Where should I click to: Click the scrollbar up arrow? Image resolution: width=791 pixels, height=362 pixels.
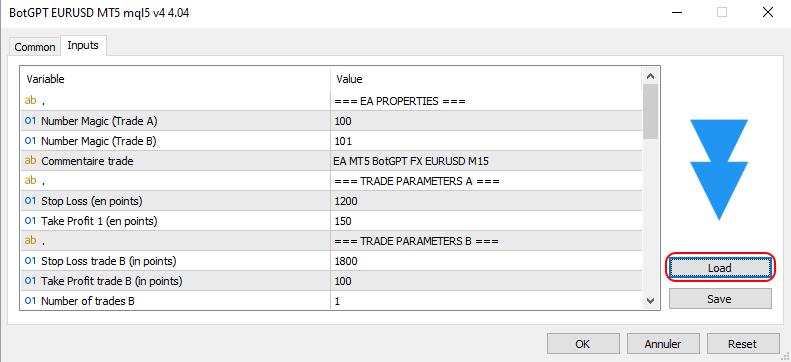click(x=650, y=77)
